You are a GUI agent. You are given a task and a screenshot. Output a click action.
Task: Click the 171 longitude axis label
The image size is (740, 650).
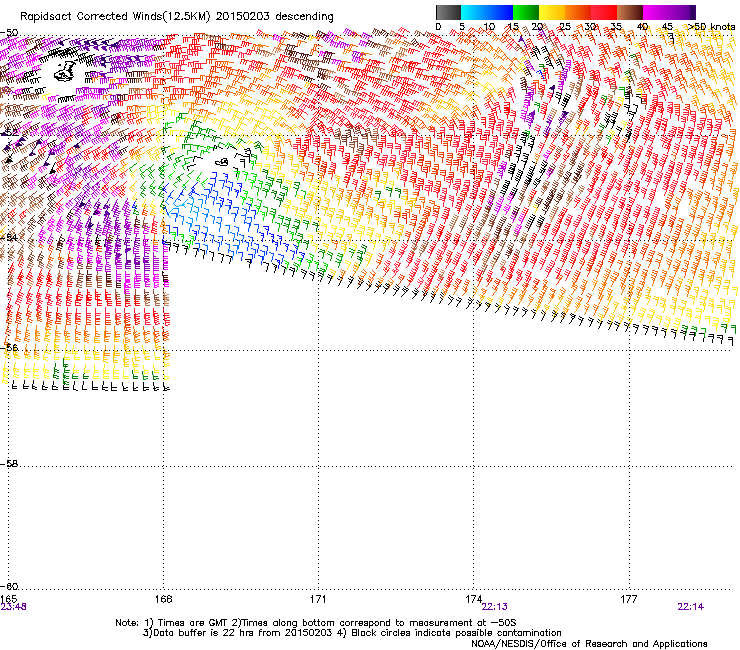[x=318, y=599]
